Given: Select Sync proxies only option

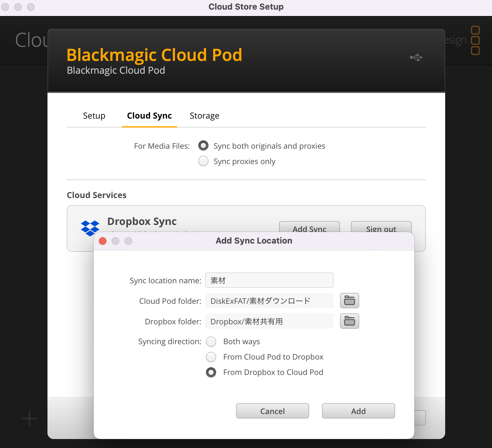Looking at the screenshot, I should [203, 161].
